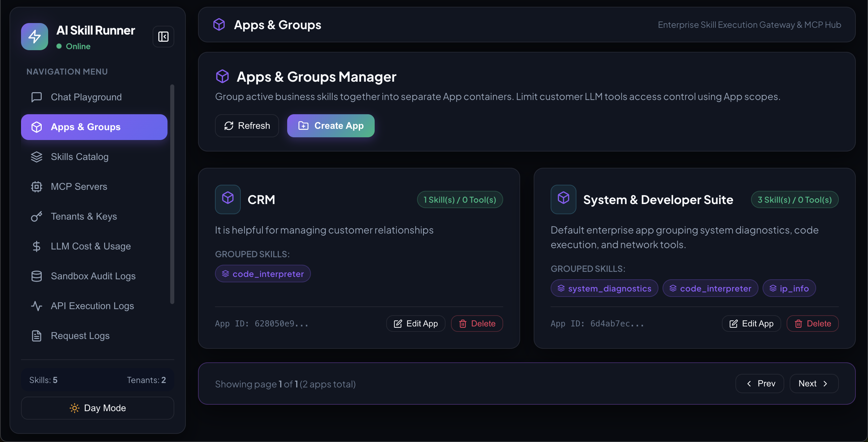Go to previous page with Prev
This screenshot has width=868, height=442.
point(760,383)
